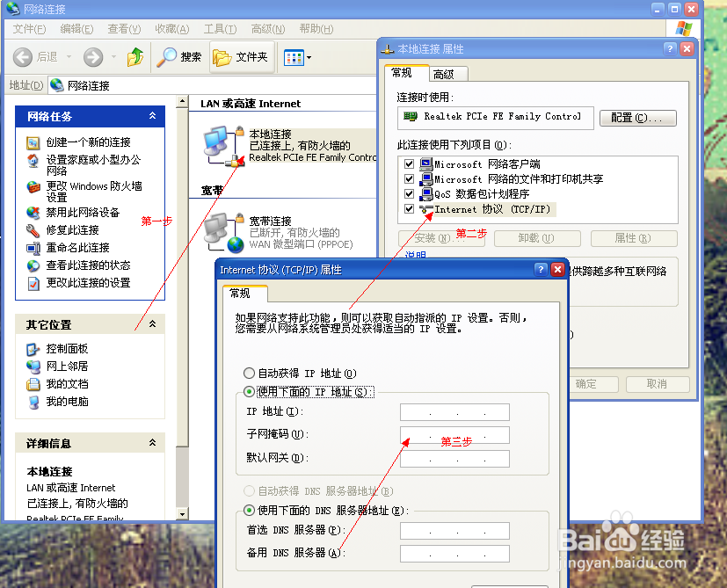This screenshot has height=588, width=727.
Task: Click the IP 地址 input field
Action: (x=454, y=412)
